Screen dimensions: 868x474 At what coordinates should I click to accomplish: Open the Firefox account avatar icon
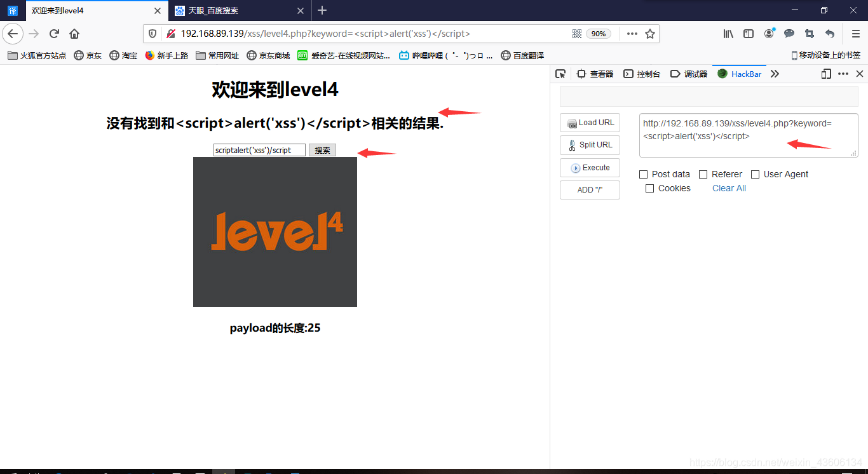tap(769, 34)
